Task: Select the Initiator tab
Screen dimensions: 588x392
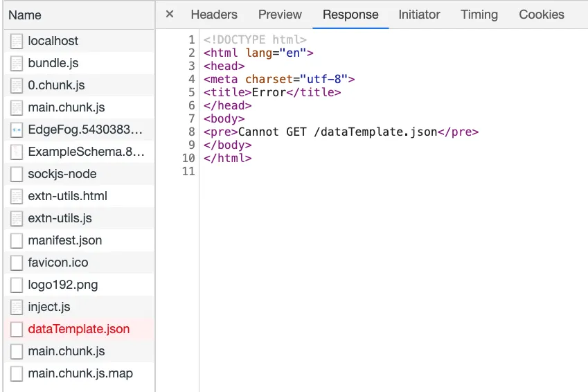Action: tap(419, 15)
